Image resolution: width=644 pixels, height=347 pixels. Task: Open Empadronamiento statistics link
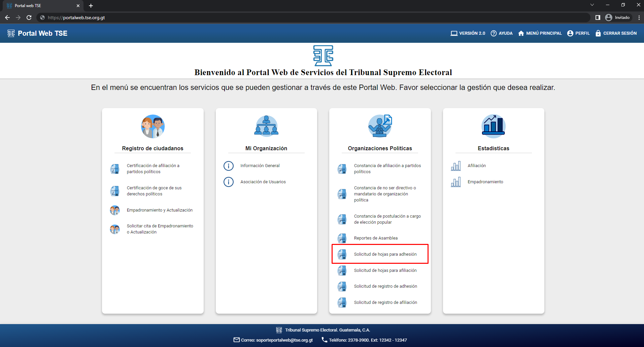[485, 182]
